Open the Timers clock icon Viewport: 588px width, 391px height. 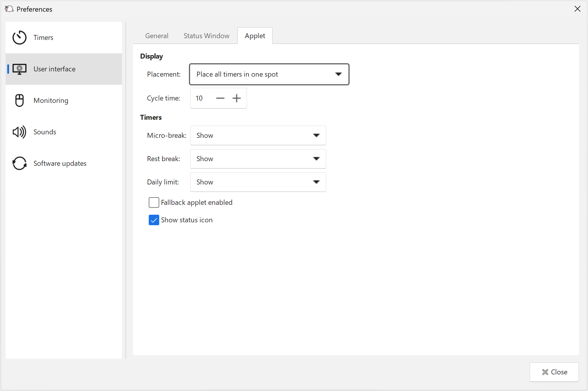pos(20,38)
